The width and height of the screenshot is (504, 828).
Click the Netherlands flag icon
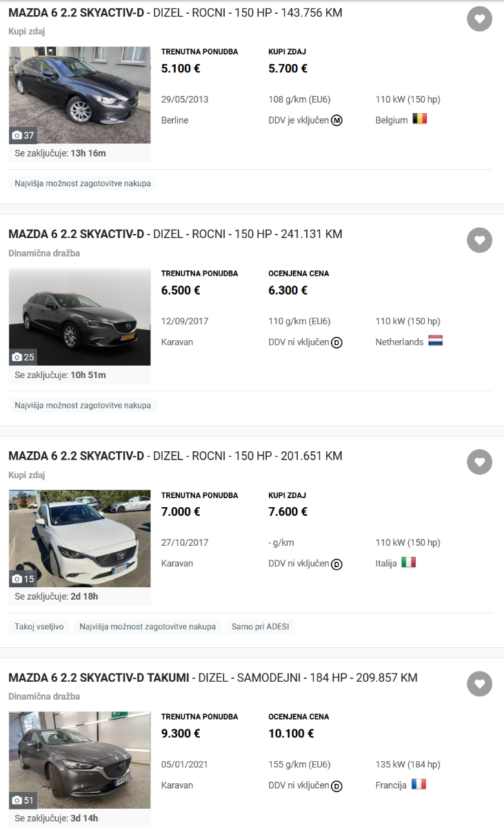point(435,340)
